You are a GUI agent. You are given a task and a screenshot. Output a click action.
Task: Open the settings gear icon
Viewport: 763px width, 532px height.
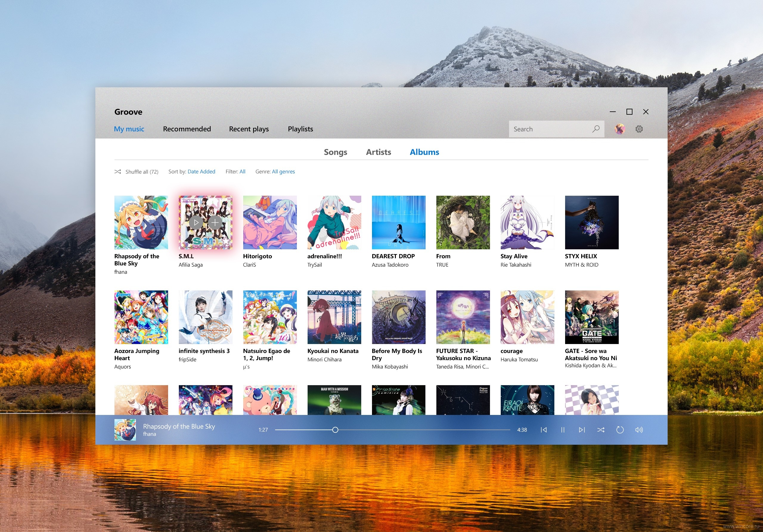[x=639, y=129]
